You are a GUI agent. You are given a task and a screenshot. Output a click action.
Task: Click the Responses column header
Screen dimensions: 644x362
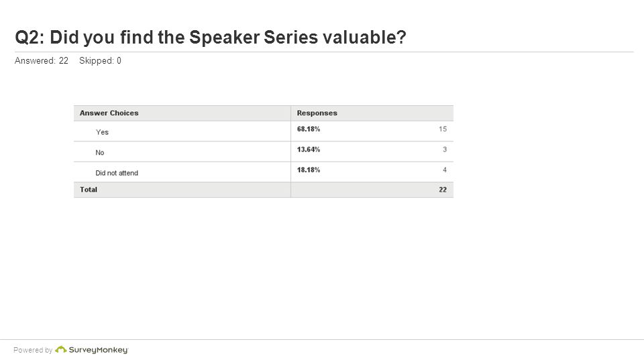pos(317,113)
